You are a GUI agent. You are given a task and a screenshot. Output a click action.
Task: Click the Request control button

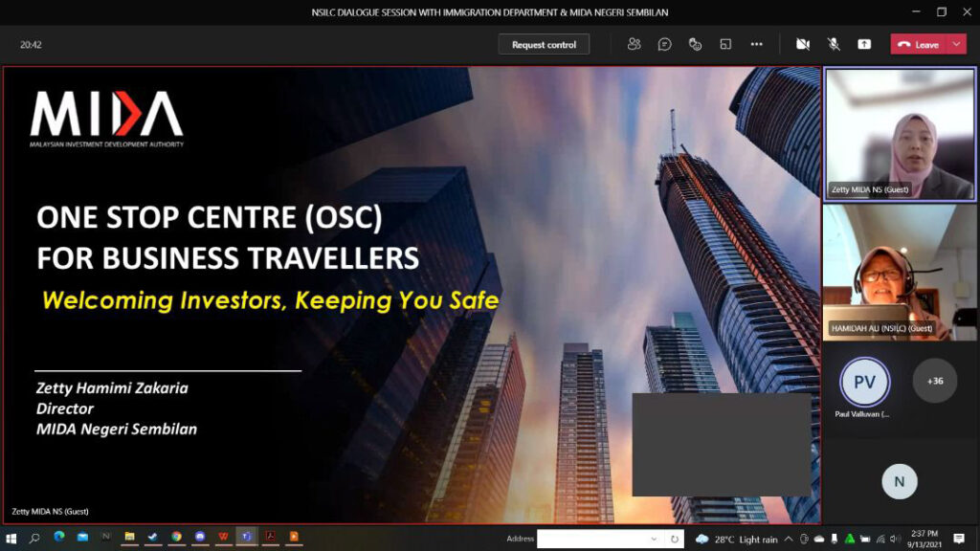[x=544, y=44]
